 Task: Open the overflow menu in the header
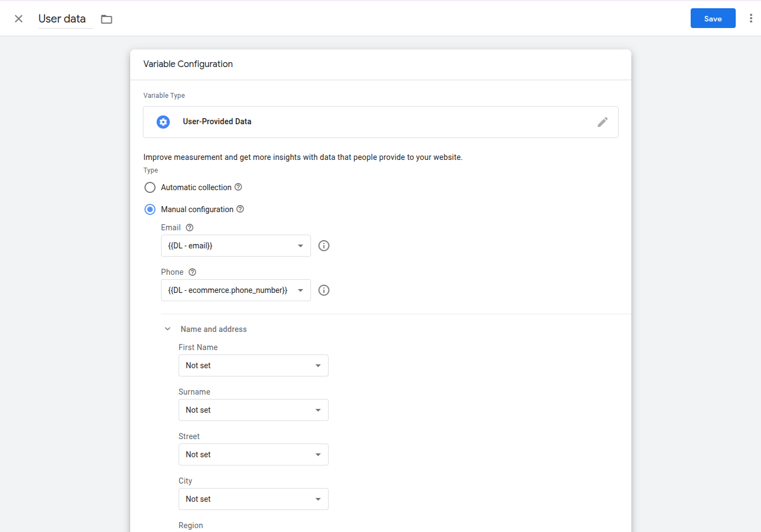pos(751,18)
